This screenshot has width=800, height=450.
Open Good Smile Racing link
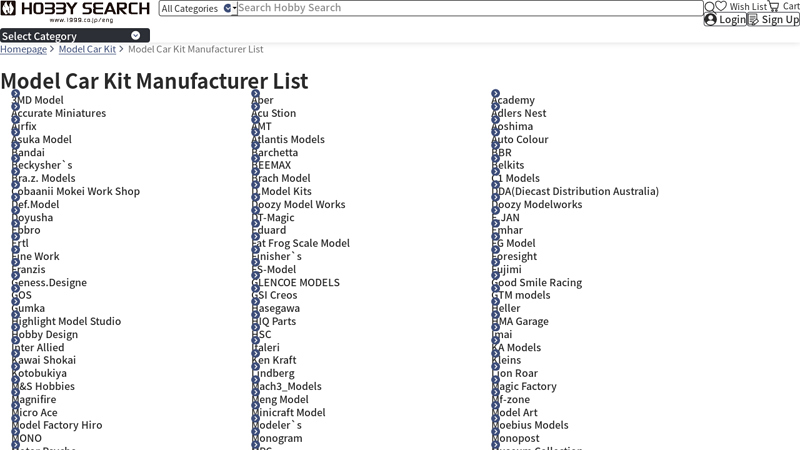coord(536,283)
